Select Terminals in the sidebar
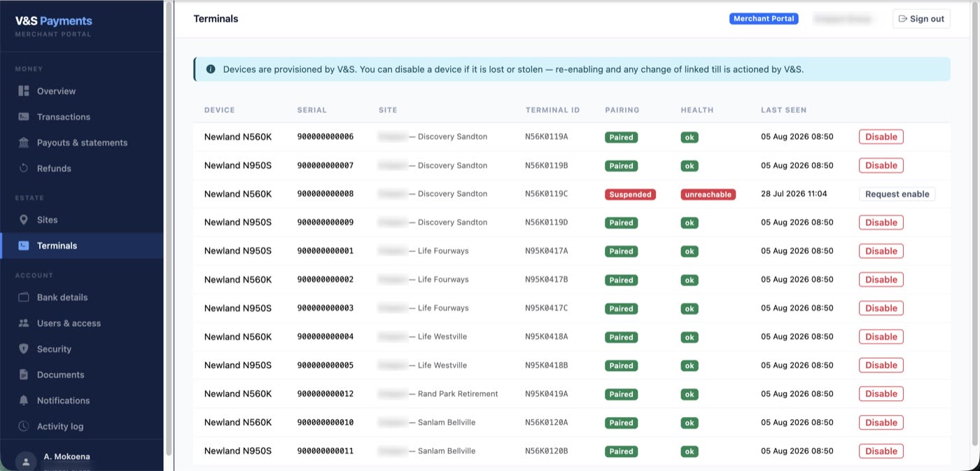This screenshot has width=980, height=471. coord(82,246)
